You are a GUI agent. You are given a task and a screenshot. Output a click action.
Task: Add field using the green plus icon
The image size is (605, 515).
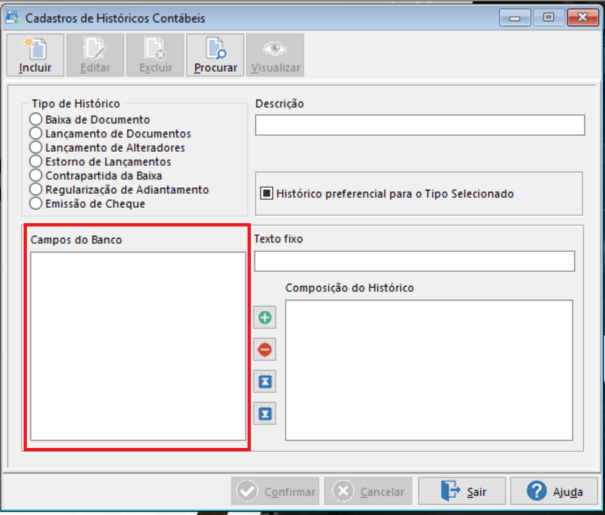(265, 317)
